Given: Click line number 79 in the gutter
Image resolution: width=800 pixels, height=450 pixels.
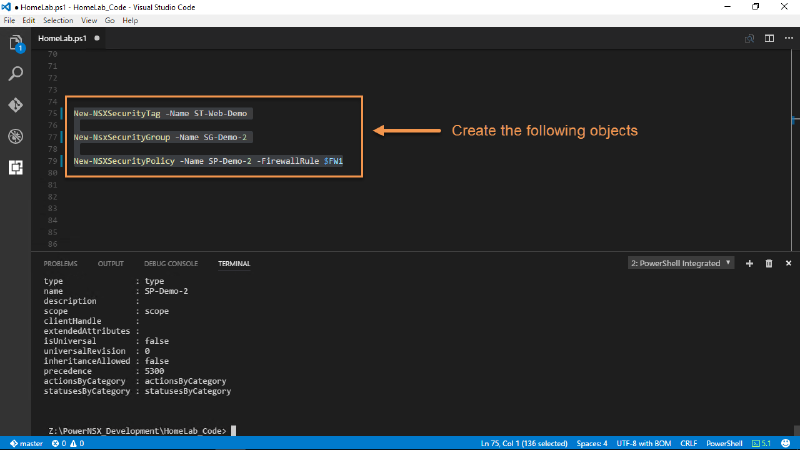Looking at the screenshot, I should (53, 161).
